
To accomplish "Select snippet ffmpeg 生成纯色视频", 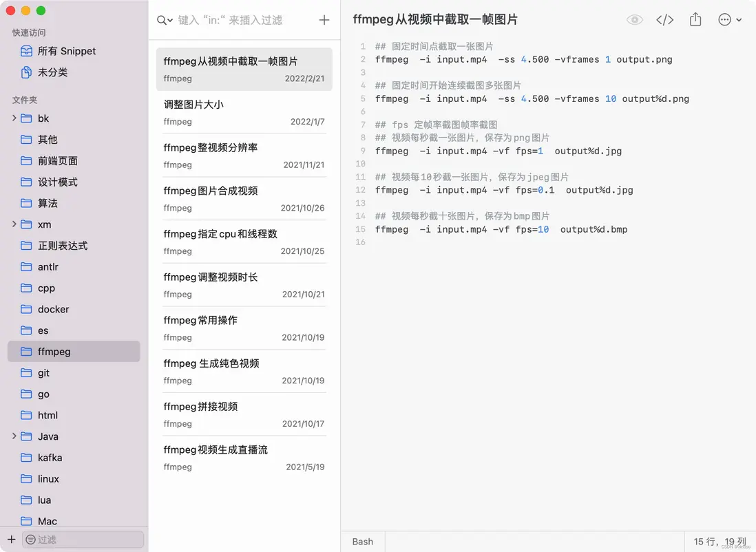I will click(244, 371).
